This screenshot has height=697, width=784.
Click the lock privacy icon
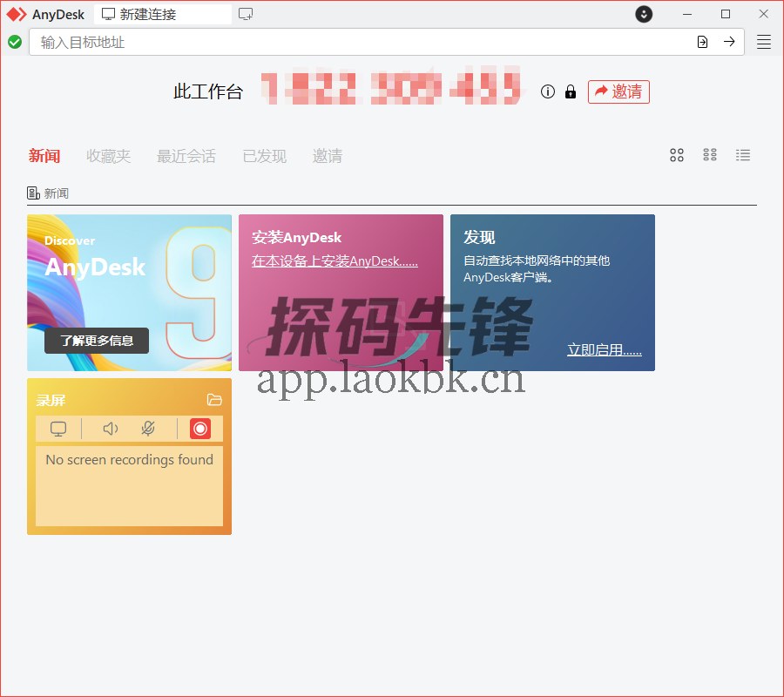(x=571, y=91)
